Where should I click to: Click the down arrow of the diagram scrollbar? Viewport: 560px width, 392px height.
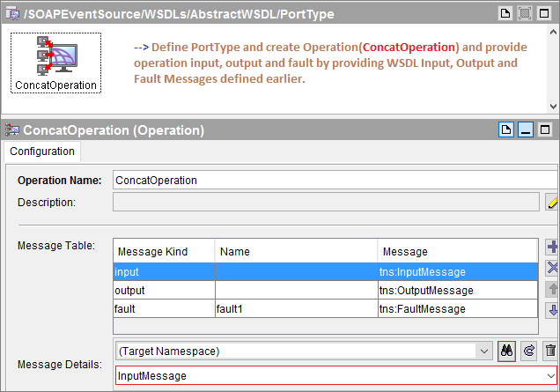click(553, 106)
